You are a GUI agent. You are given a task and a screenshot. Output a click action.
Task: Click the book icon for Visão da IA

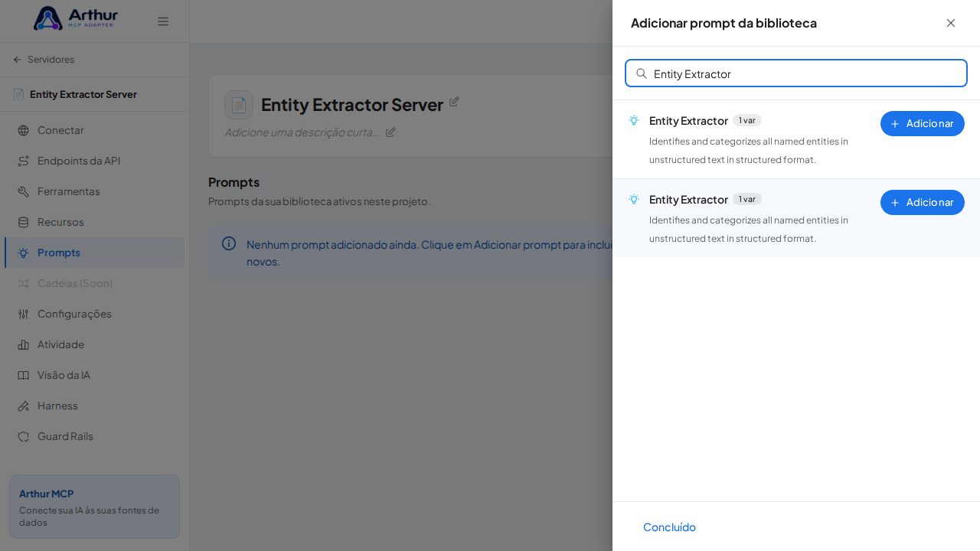[23, 375]
